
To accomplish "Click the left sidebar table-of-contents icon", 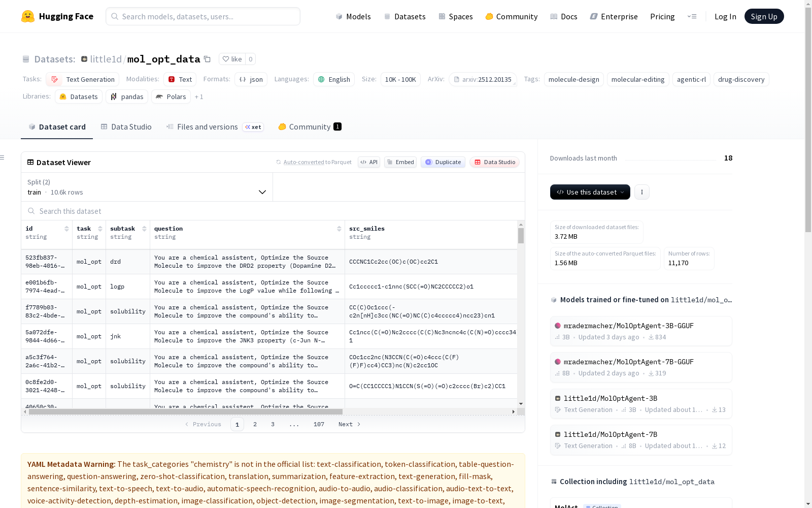I will pos(2,157).
